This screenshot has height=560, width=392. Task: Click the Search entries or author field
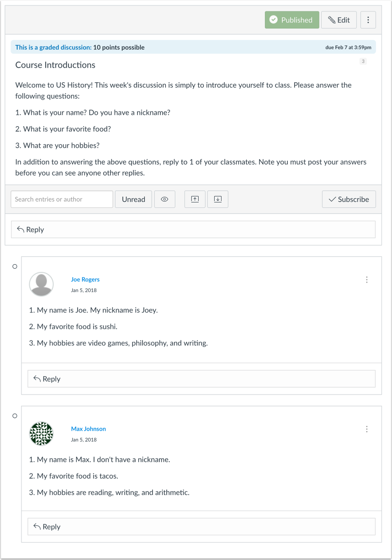[62, 199]
